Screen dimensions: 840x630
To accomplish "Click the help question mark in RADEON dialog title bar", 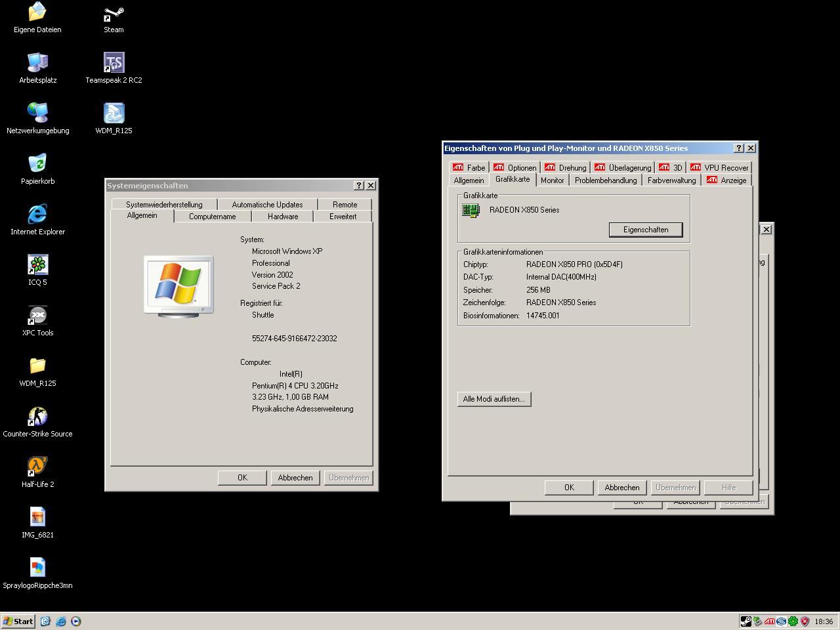I will (739, 148).
